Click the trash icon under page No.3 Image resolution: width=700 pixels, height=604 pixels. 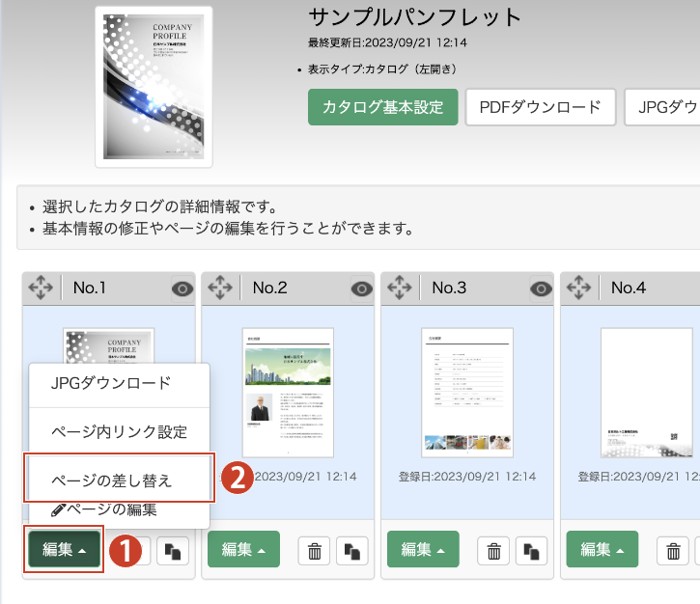point(493,550)
